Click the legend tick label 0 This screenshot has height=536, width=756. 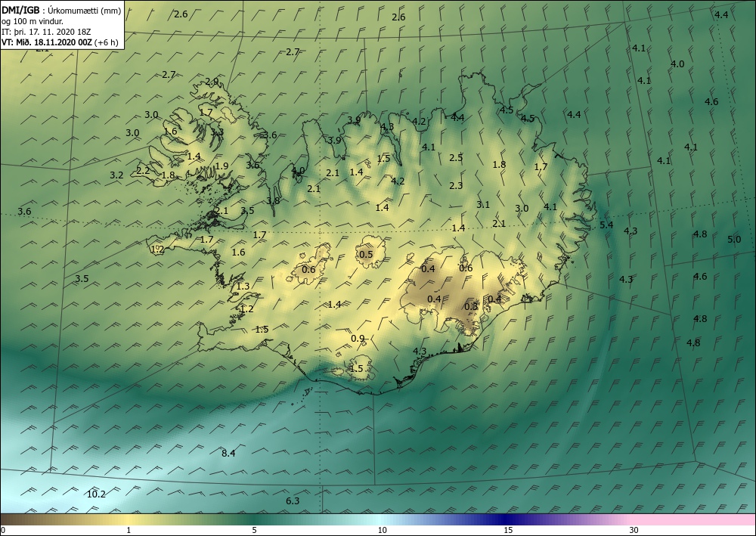3,530
